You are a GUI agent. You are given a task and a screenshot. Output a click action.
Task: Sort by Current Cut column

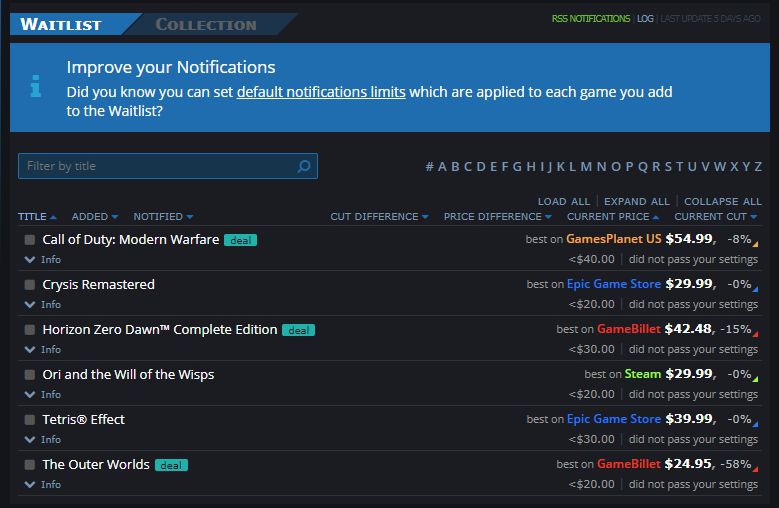(x=715, y=217)
